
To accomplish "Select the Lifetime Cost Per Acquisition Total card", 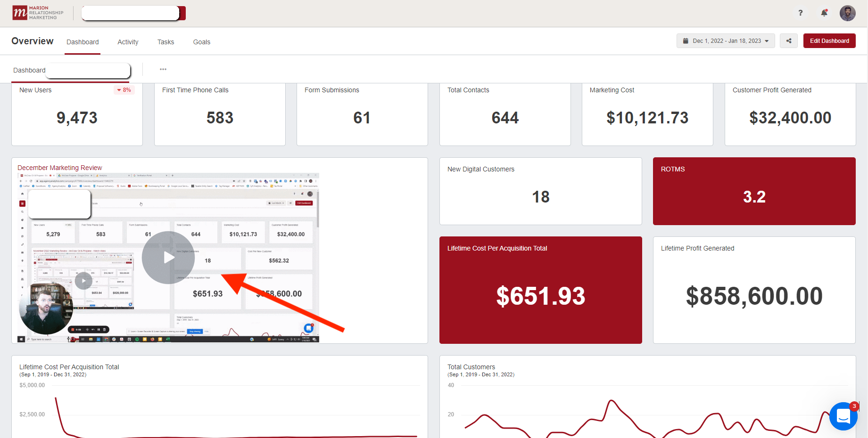I will 540,290.
